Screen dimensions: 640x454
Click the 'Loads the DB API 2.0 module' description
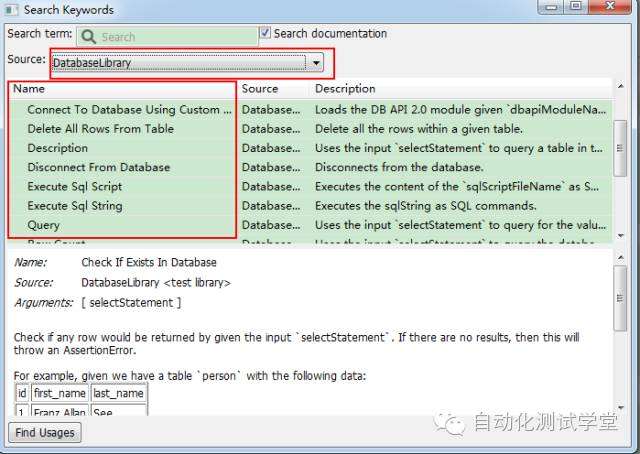[x=460, y=109]
